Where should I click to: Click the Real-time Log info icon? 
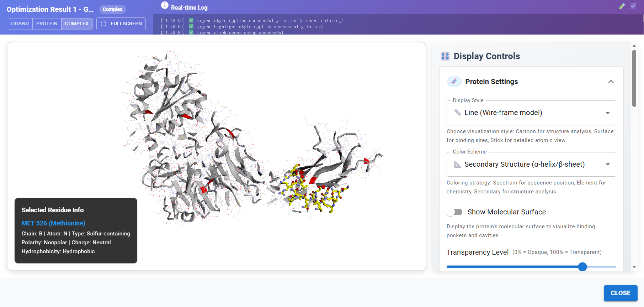(x=165, y=5)
